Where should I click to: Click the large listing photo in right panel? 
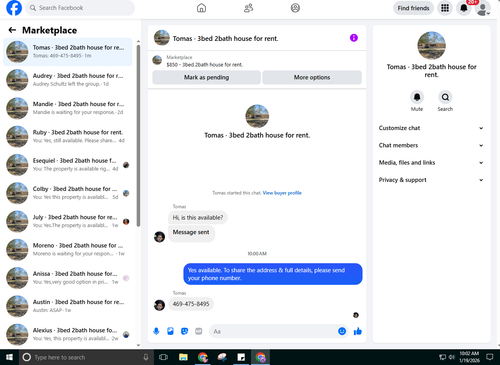click(x=431, y=45)
